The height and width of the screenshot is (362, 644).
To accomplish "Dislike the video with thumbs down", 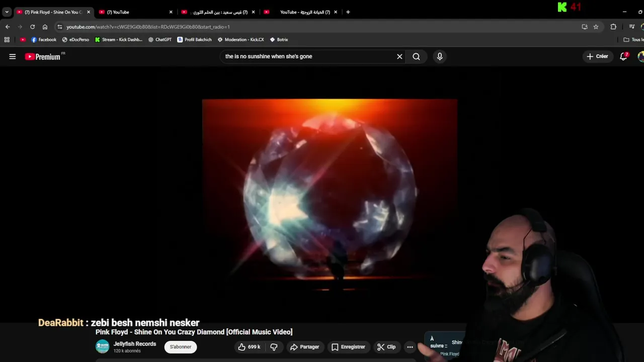I will (x=274, y=347).
